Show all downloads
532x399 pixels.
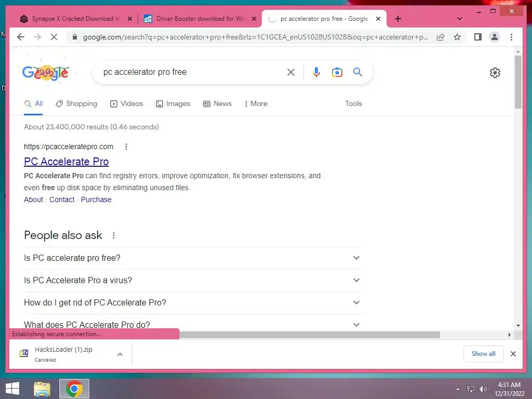click(484, 354)
